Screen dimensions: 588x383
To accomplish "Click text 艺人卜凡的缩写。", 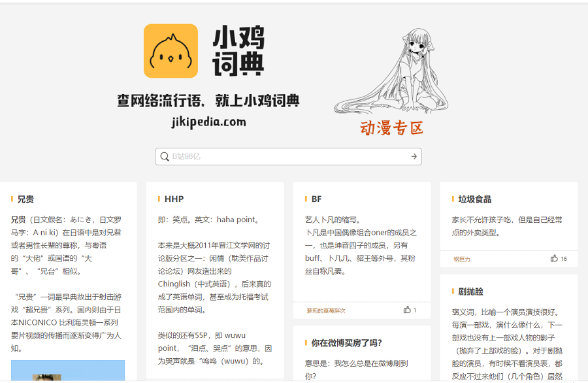I will 333,220.
